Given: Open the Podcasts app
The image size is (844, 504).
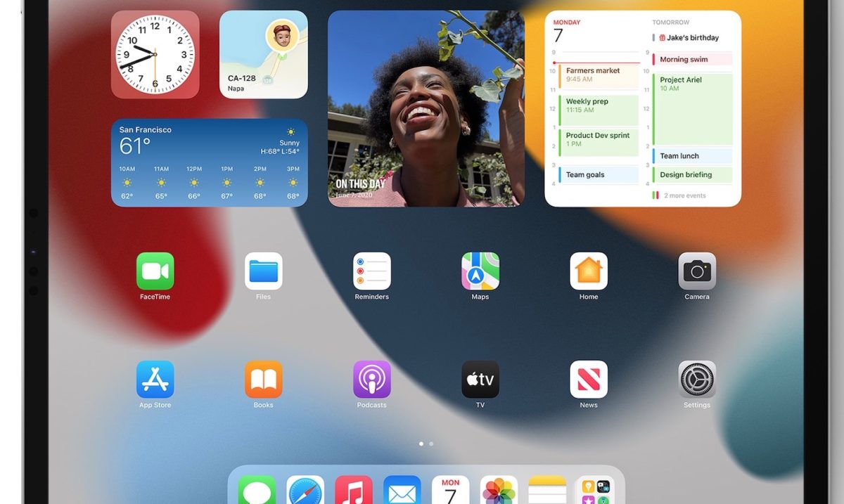Looking at the screenshot, I should click(371, 380).
